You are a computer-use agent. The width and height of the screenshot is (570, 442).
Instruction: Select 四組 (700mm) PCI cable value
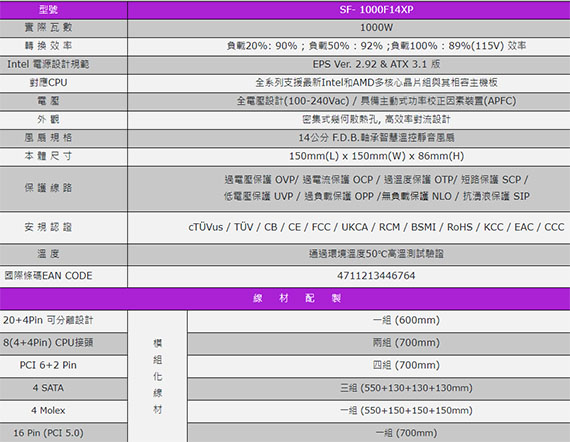click(406, 365)
